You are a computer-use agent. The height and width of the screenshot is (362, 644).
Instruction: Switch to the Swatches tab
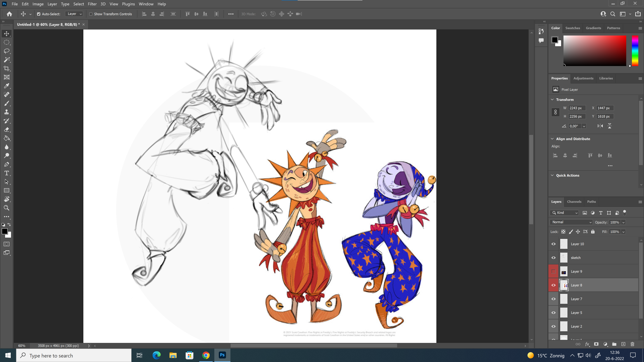[x=573, y=28]
